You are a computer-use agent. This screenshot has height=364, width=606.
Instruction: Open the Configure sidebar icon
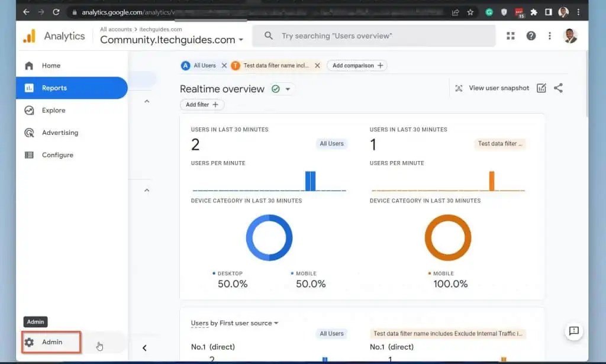pos(28,154)
